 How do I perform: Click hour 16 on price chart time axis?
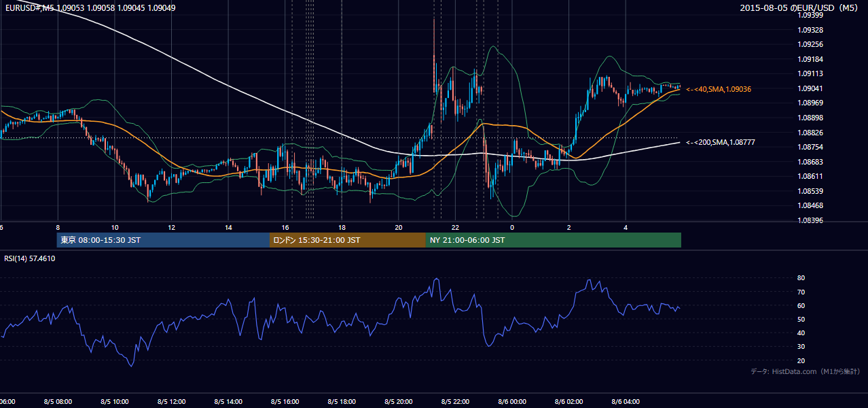(285, 227)
